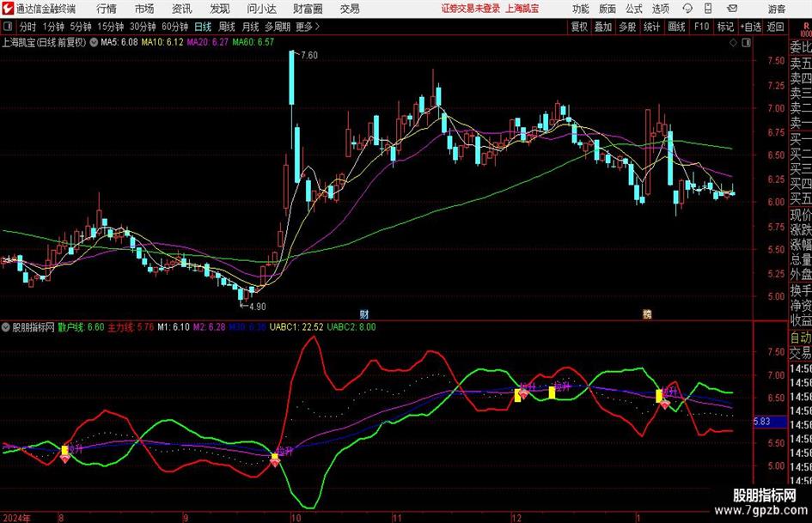Click the 证券交易未登录 login link
812x523 pixels.
point(471,9)
